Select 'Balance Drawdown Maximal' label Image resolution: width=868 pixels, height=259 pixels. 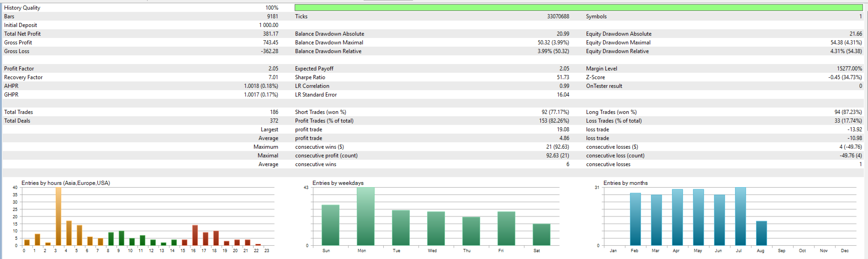pos(329,43)
